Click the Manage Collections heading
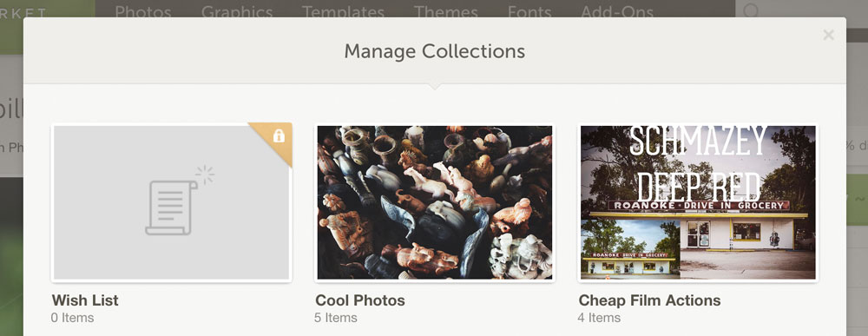Image resolution: width=868 pixels, height=336 pixels. [x=435, y=51]
